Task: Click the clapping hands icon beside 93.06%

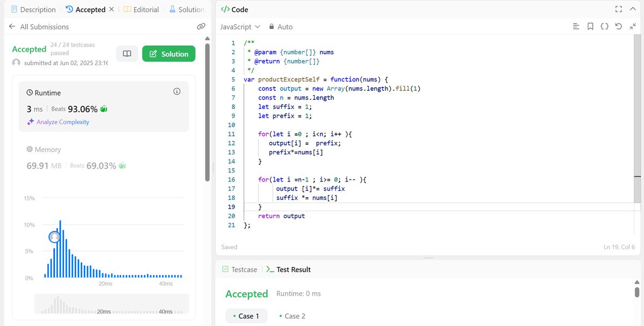Action: tap(104, 109)
